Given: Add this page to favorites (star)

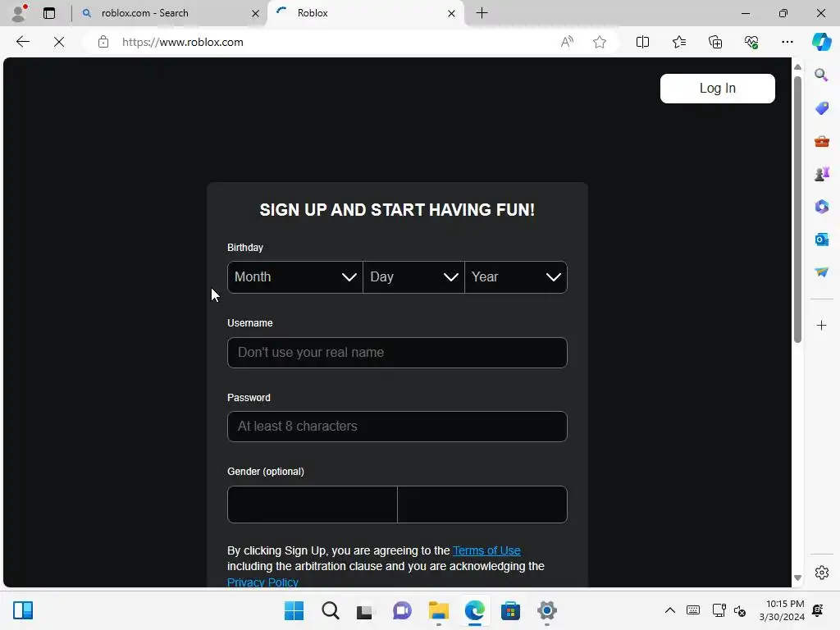Looking at the screenshot, I should pyautogui.click(x=600, y=42).
